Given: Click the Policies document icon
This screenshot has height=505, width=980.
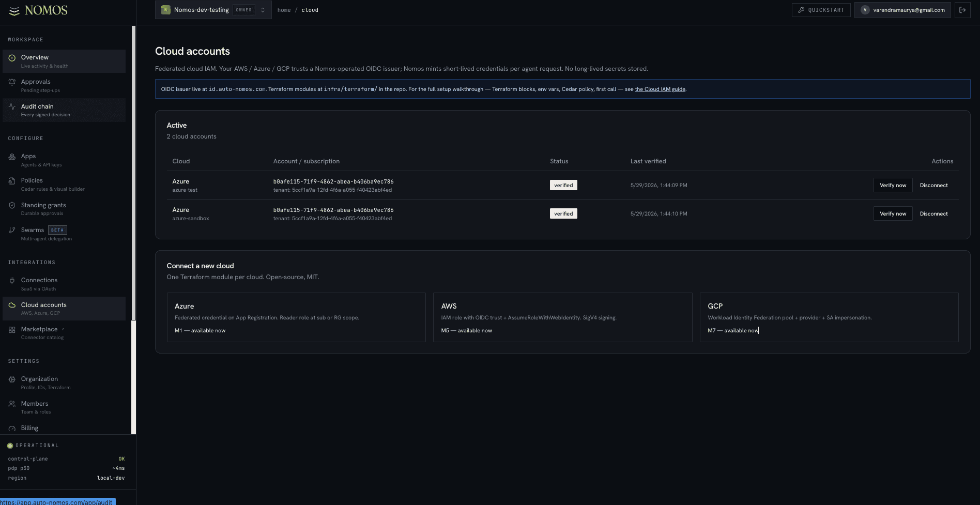Looking at the screenshot, I should coord(12,181).
